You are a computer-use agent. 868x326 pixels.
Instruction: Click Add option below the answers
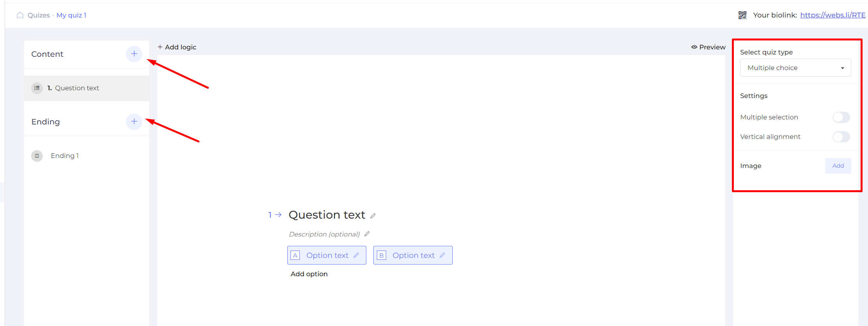309,274
